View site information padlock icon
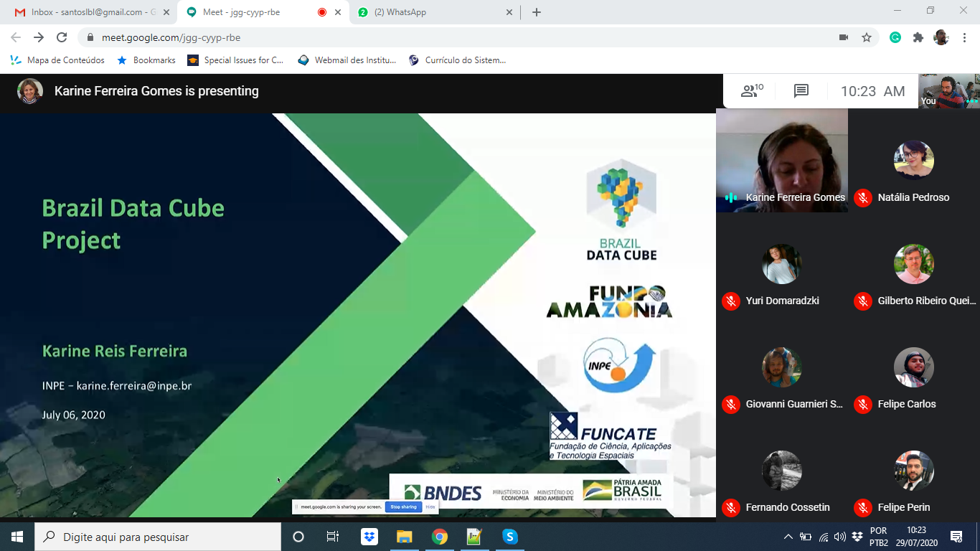This screenshot has height=551, width=980. coord(90,37)
